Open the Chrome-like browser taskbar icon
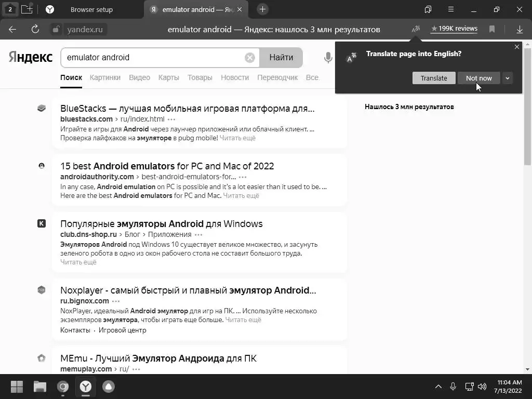532x399 pixels. pyautogui.click(x=63, y=387)
